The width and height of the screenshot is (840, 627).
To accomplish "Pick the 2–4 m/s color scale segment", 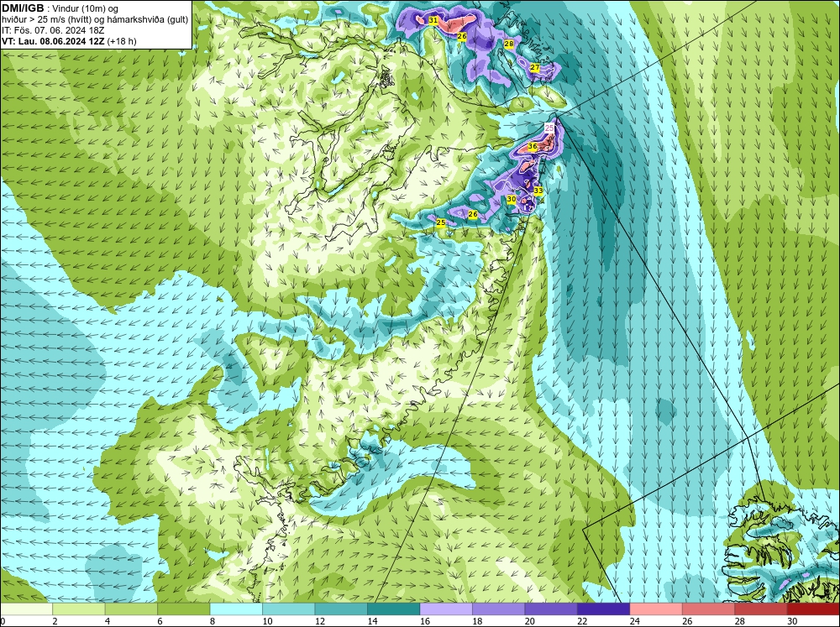I will pyautogui.click(x=79, y=609).
